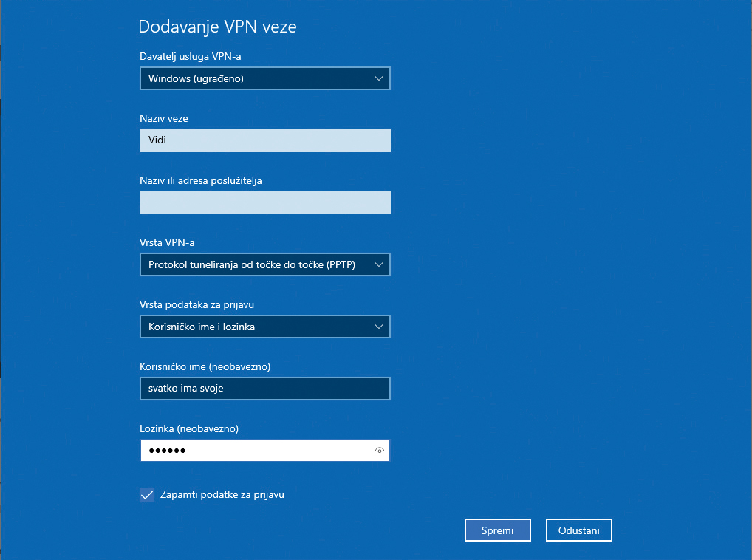This screenshot has height=560, width=752.
Task: Click the Dodavanje VPN veze heading
Action: click(217, 27)
